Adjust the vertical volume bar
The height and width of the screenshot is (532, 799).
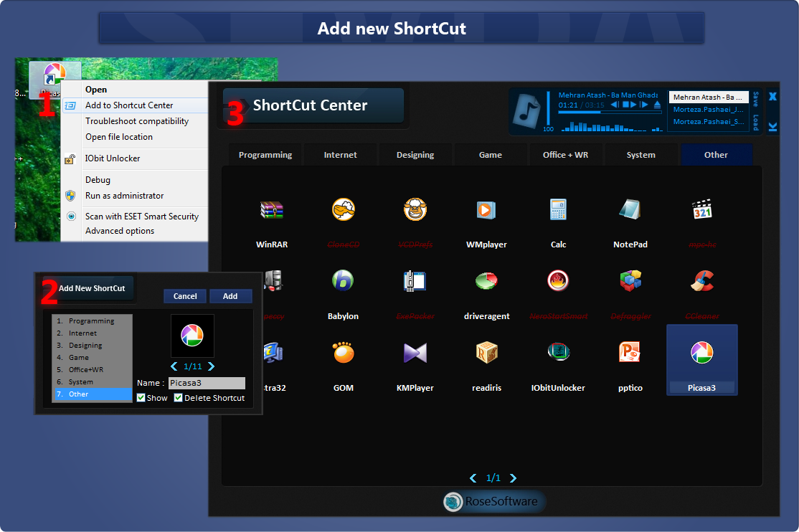548,108
